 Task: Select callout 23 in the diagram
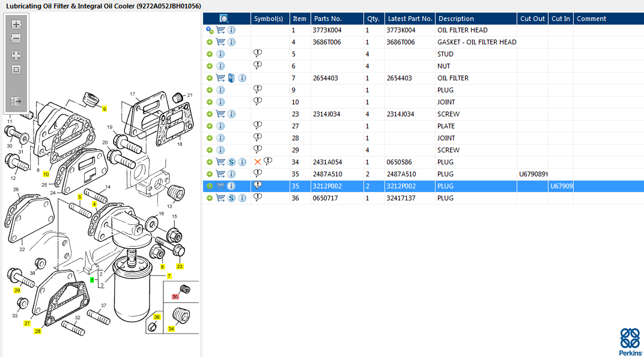180,266
